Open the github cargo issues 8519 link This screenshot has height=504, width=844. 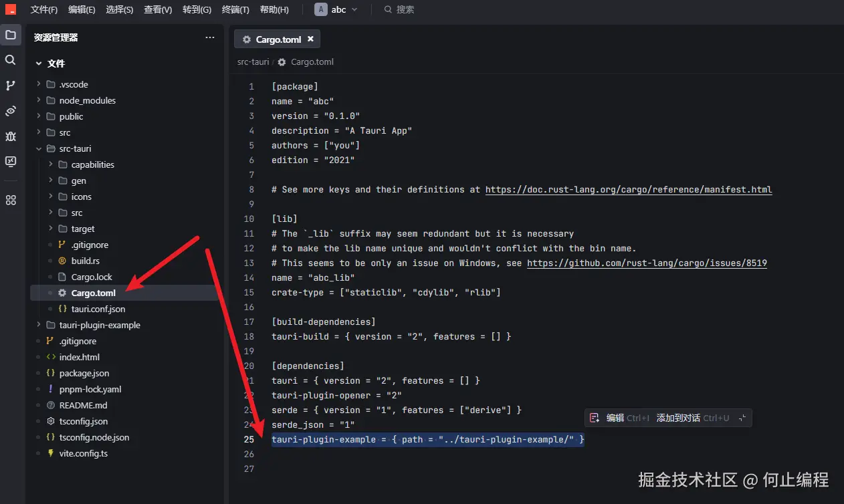647,263
